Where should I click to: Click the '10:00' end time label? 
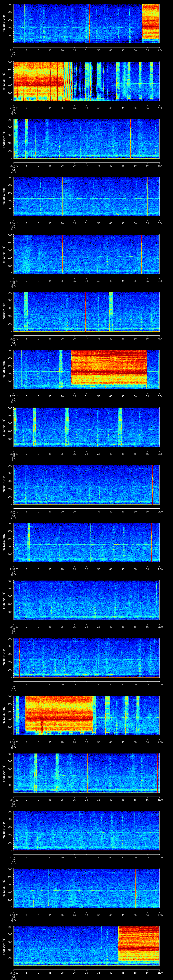click(159, 511)
